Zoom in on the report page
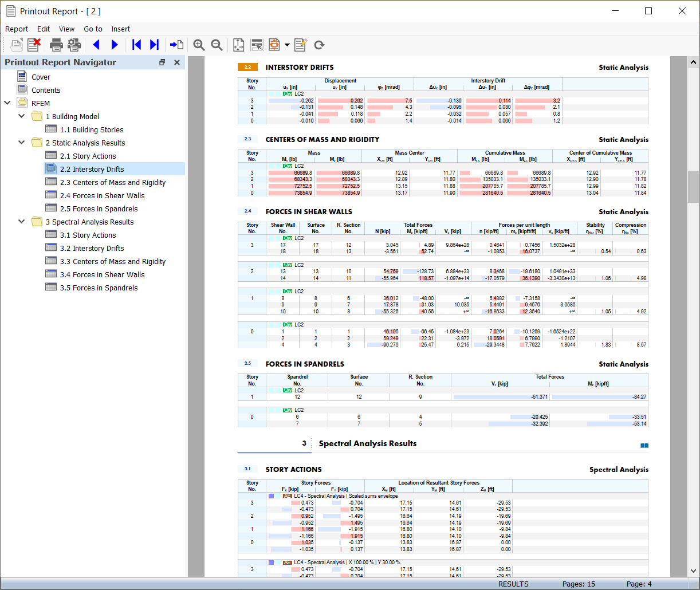The image size is (700, 590). 199,45
